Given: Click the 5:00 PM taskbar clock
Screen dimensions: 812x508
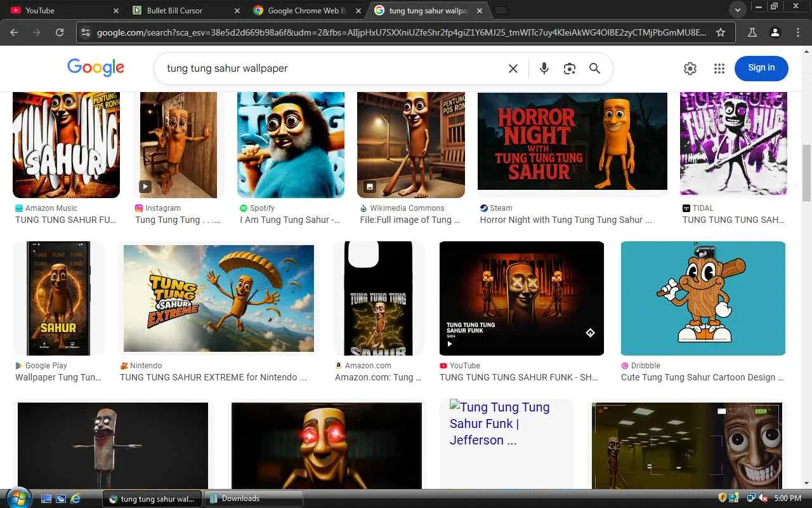Looking at the screenshot, I should coord(788,498).
